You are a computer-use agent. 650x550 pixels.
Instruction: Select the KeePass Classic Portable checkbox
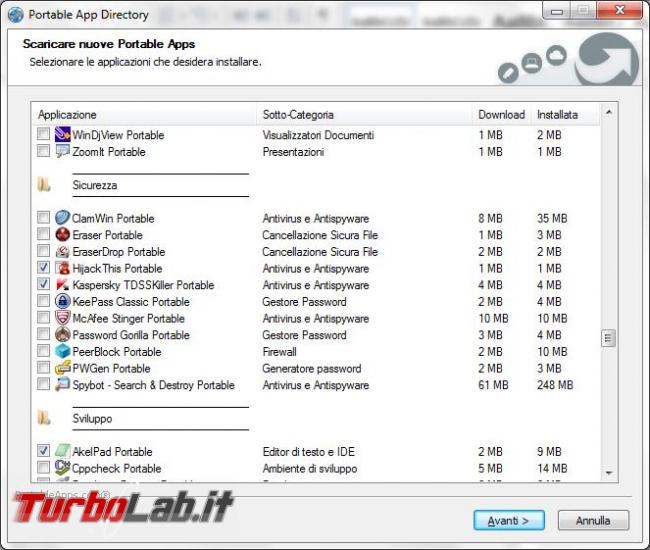(x=43, y=300)
